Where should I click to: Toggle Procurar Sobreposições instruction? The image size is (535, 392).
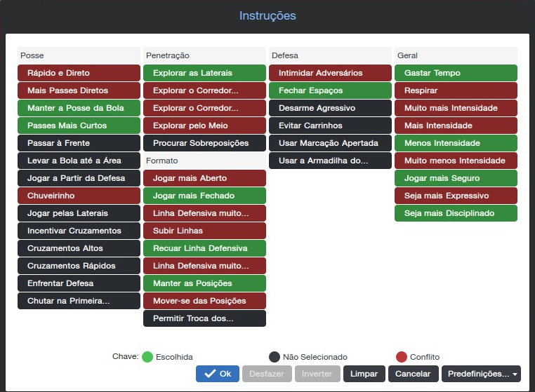click(204, 143)
